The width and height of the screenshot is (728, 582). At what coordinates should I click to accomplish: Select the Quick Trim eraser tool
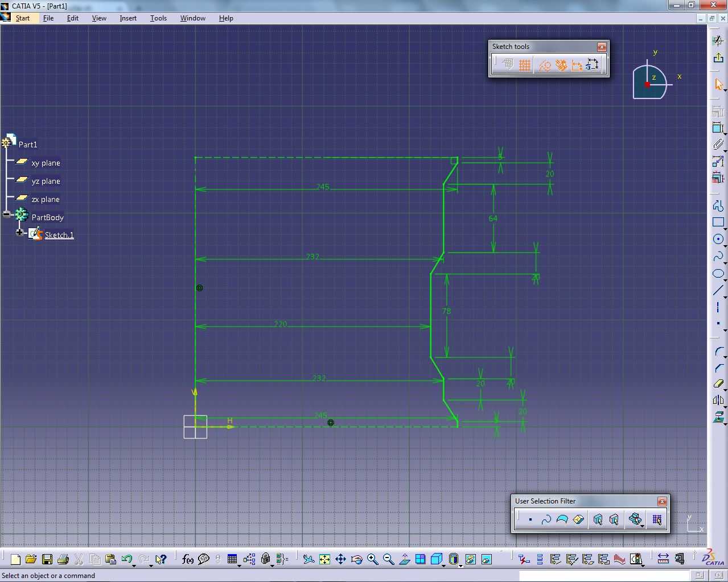tap(718, 384)
